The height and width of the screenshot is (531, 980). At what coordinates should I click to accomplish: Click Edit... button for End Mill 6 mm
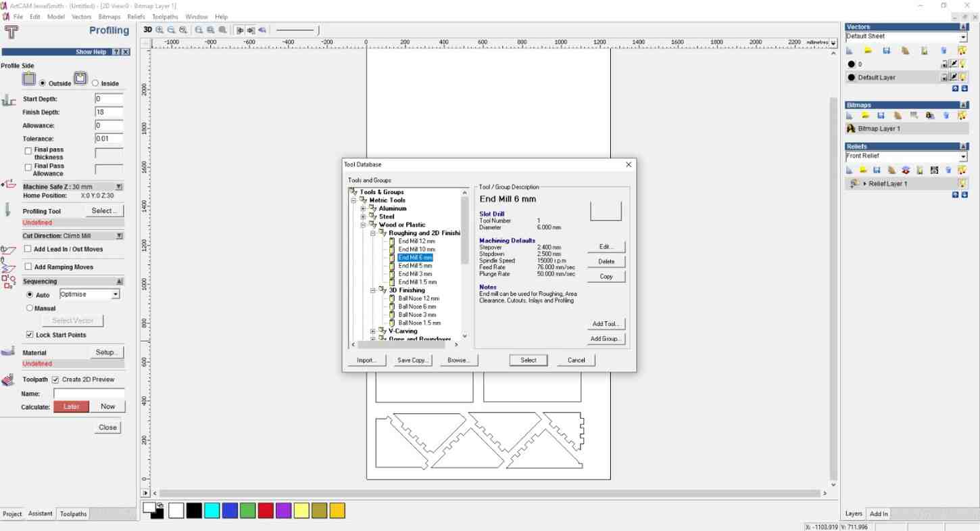click(x=606, y=247)
